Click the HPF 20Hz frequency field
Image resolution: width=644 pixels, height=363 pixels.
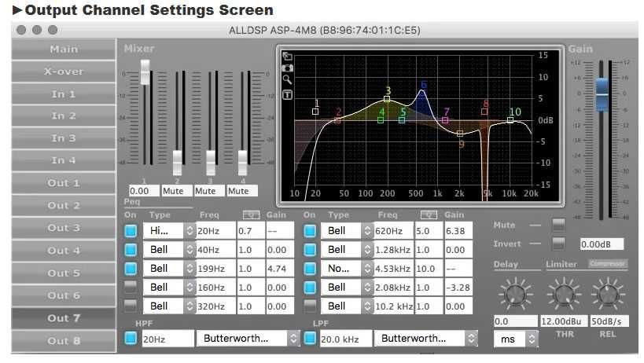pos(168,339)
